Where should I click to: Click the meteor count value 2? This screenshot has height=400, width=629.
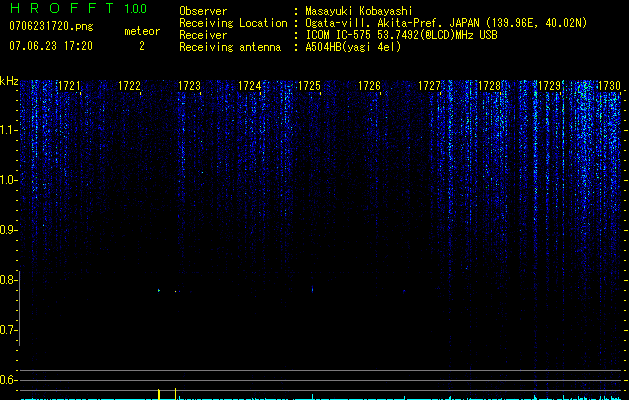(x=142, y=46)
